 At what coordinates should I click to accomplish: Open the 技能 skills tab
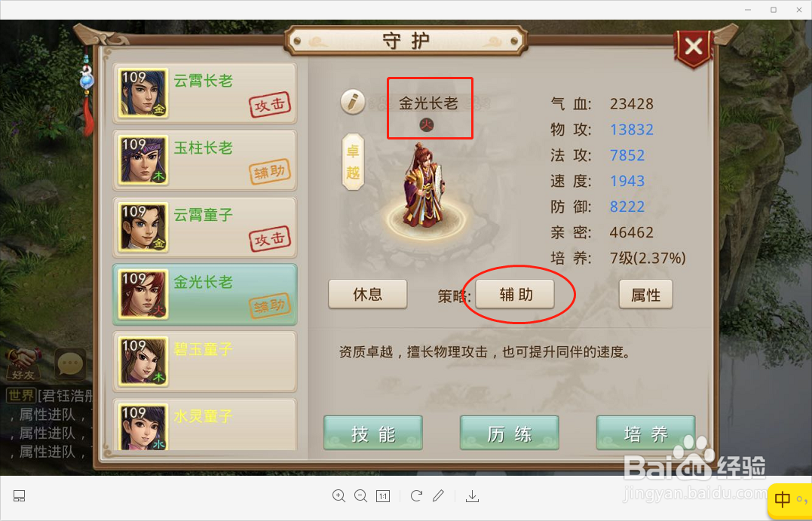coord(373,433)
